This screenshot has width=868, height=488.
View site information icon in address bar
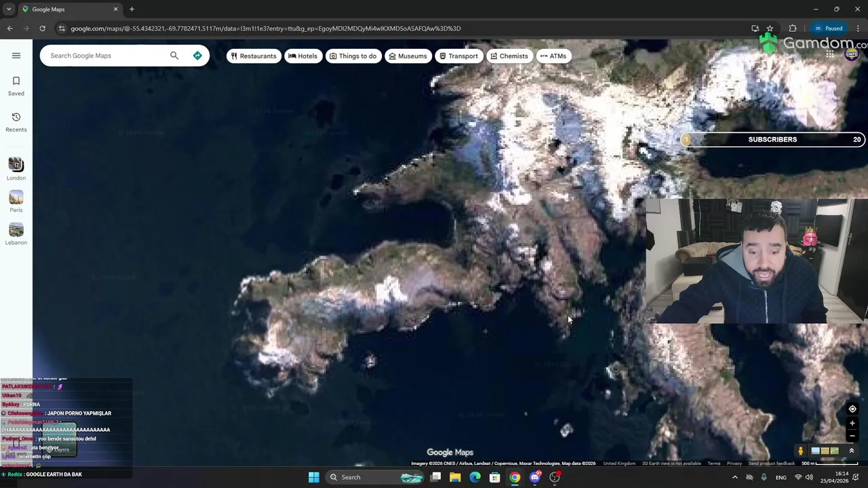tap(62, 28)
